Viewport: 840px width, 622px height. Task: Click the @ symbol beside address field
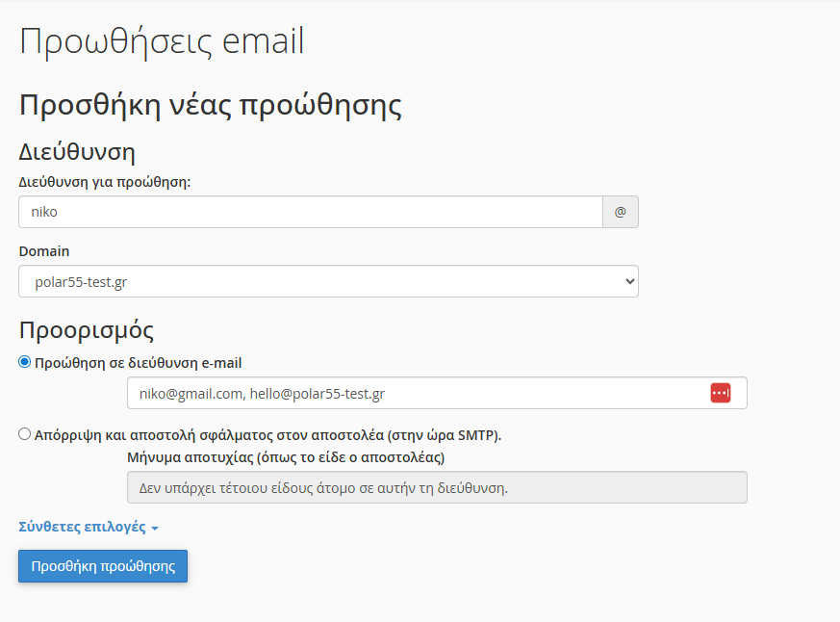click(620, 212)
